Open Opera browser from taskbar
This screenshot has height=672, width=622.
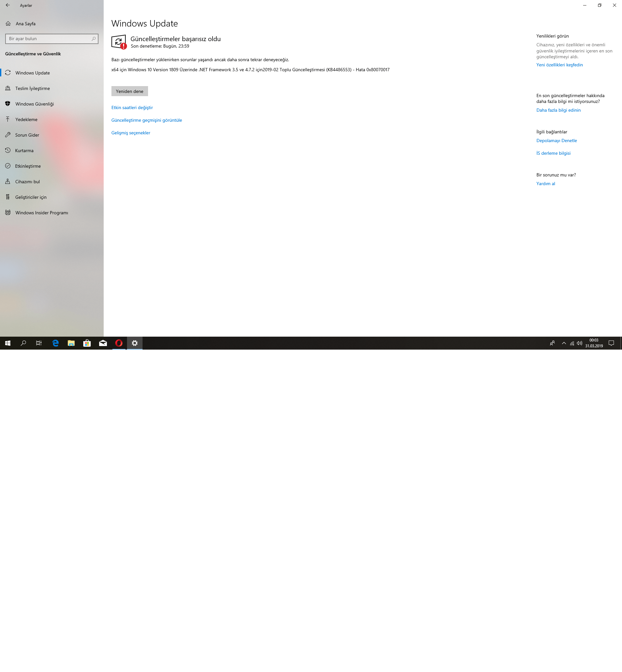click(x=119, y=343)
